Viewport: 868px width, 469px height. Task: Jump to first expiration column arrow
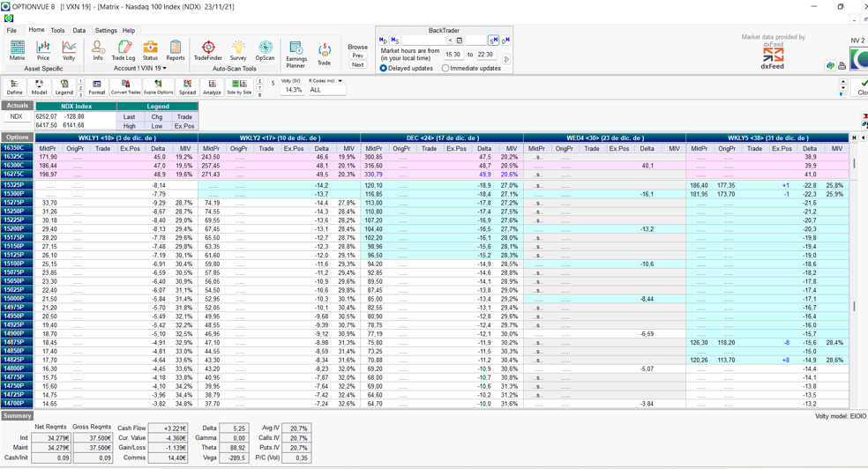[x=855, y=138]
